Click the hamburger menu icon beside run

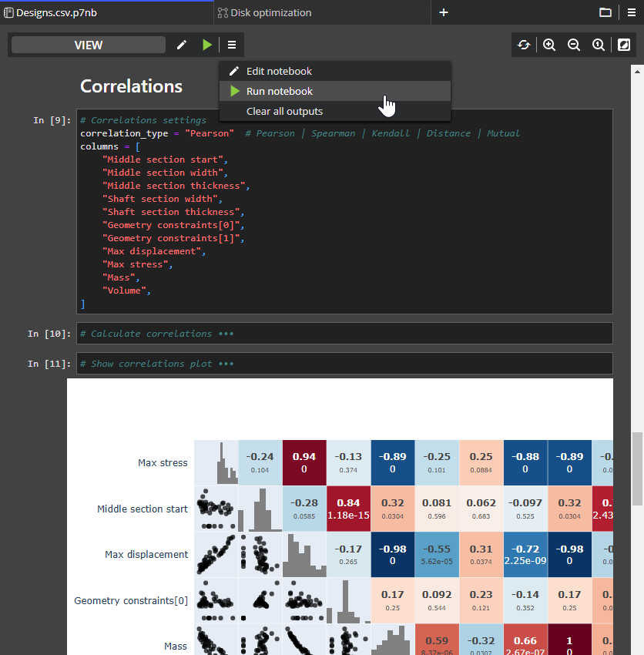point(232,45)
